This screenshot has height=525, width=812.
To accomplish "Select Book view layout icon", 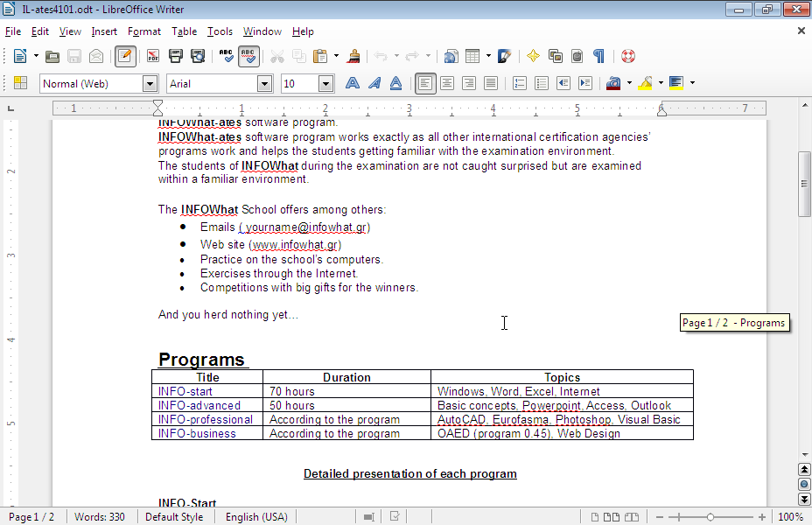I will (x=631, y=517).
